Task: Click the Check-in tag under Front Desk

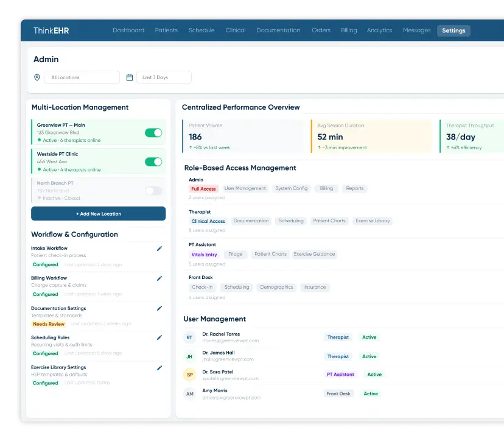Action: click(202, 288)
